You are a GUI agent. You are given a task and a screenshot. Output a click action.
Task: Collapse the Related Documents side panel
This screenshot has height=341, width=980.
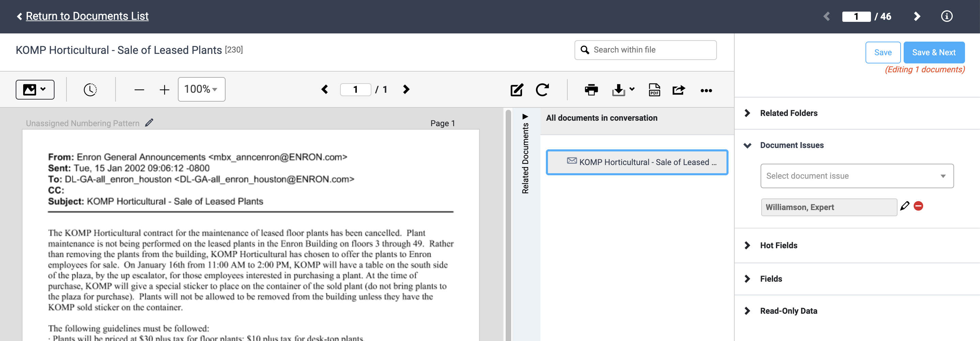[525, 117]
